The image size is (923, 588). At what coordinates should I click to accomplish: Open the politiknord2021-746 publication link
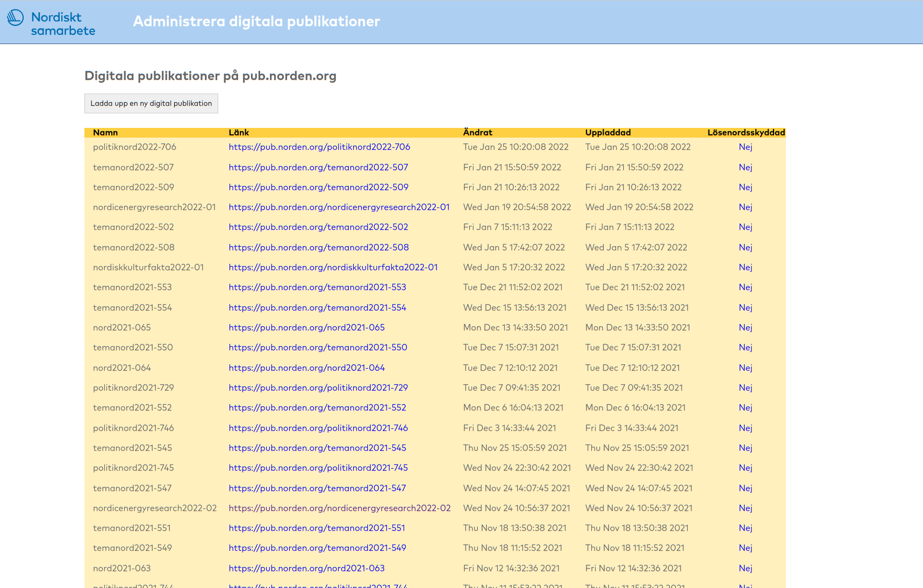(318, 428)
